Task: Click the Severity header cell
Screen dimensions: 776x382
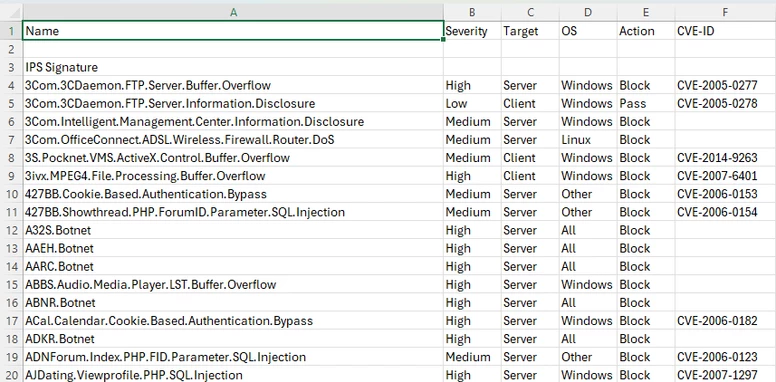Action: (472, 31)
